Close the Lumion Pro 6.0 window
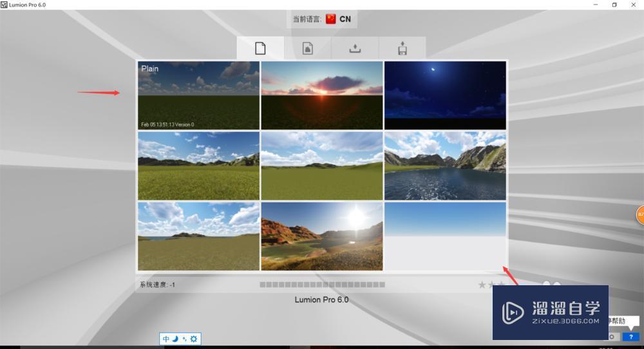The width and height of the screenshot is (644, 349). click(633, 5)
